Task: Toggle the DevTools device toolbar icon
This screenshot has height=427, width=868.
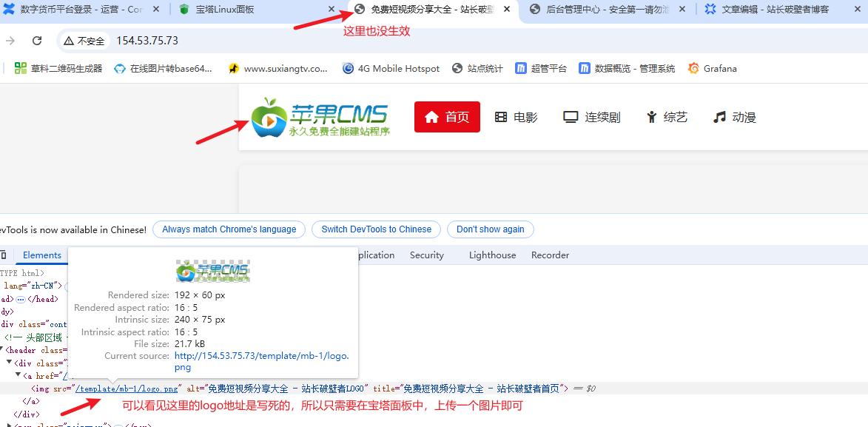Action: 3,255
